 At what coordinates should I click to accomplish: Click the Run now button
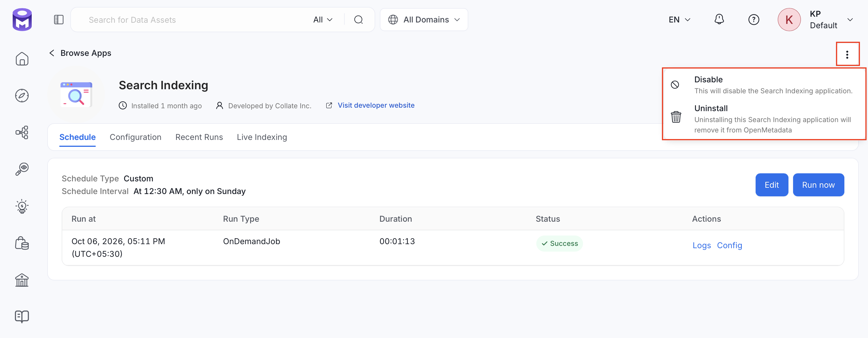[x=818, y=185]
